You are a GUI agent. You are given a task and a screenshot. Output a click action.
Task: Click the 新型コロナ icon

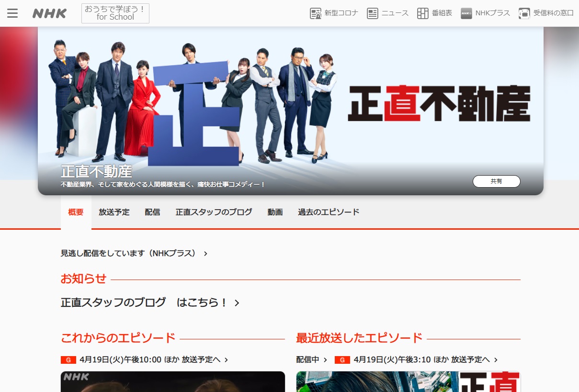point(316,13)
